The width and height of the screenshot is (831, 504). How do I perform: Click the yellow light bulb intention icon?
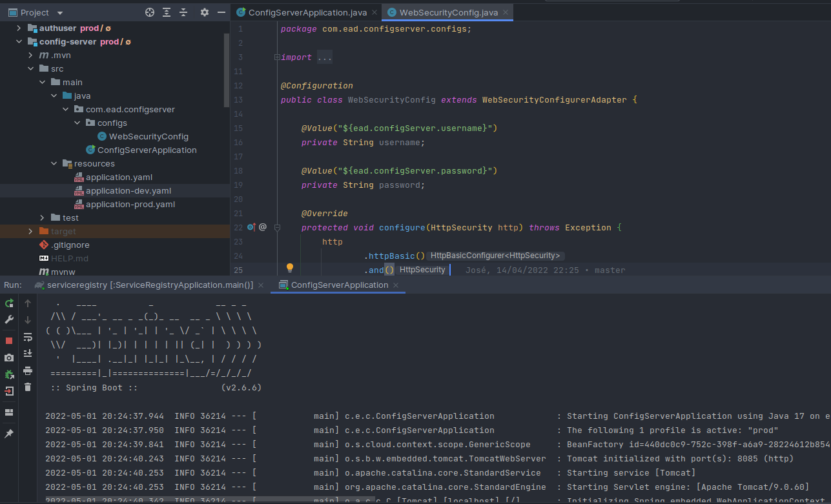tap(290, 268)
